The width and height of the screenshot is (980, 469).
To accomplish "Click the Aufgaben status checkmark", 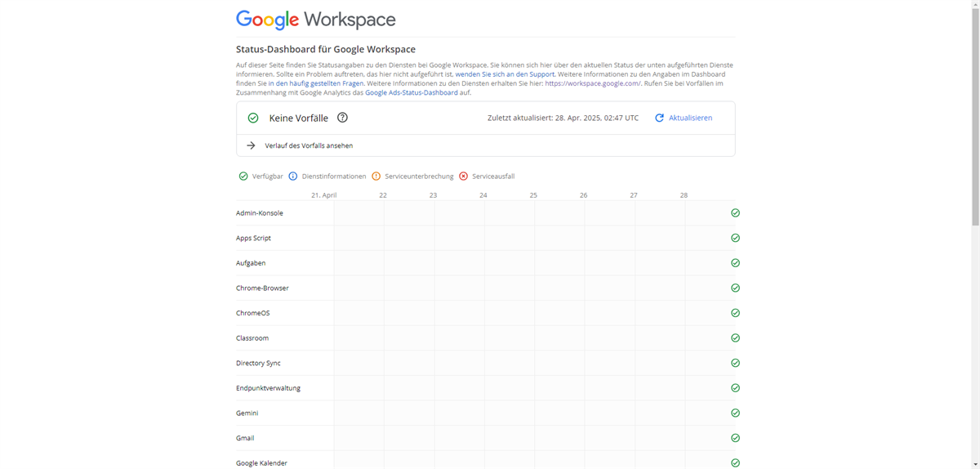I will [735, 263].
